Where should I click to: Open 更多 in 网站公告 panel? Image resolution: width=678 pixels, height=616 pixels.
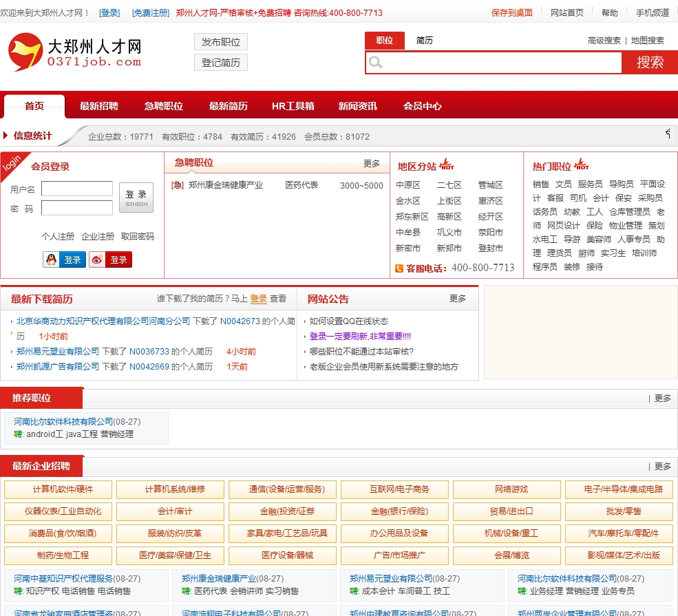pyautogui.click(x=458, y=299)
